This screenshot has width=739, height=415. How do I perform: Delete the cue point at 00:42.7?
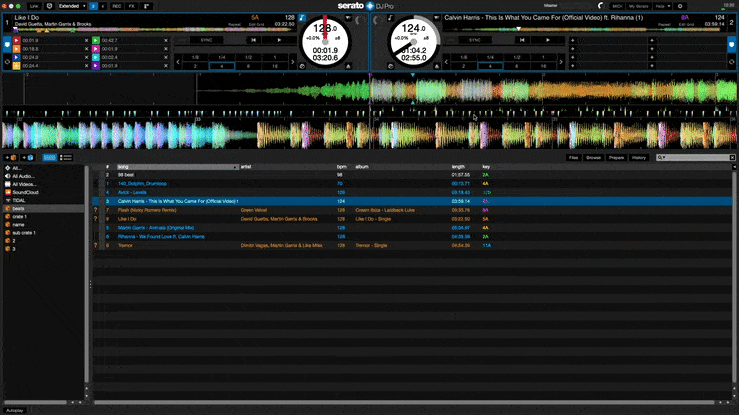[165, 41]
